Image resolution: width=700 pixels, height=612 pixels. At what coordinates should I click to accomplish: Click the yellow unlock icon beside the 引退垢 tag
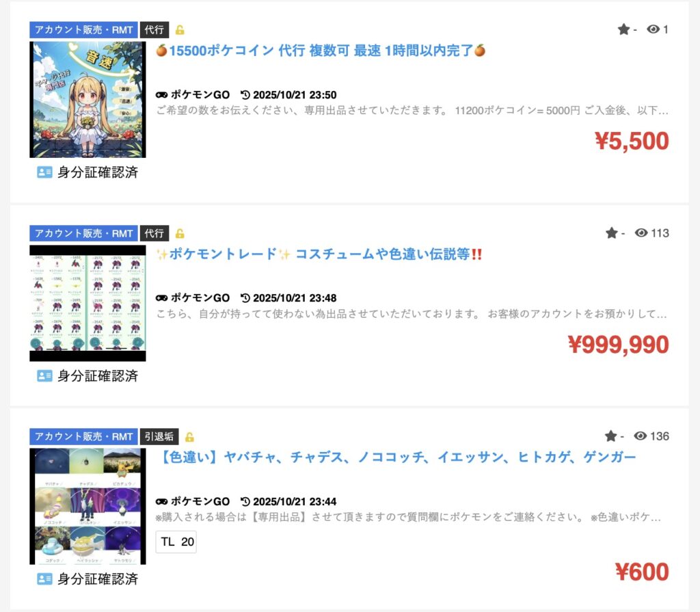(x=189, y=437)
